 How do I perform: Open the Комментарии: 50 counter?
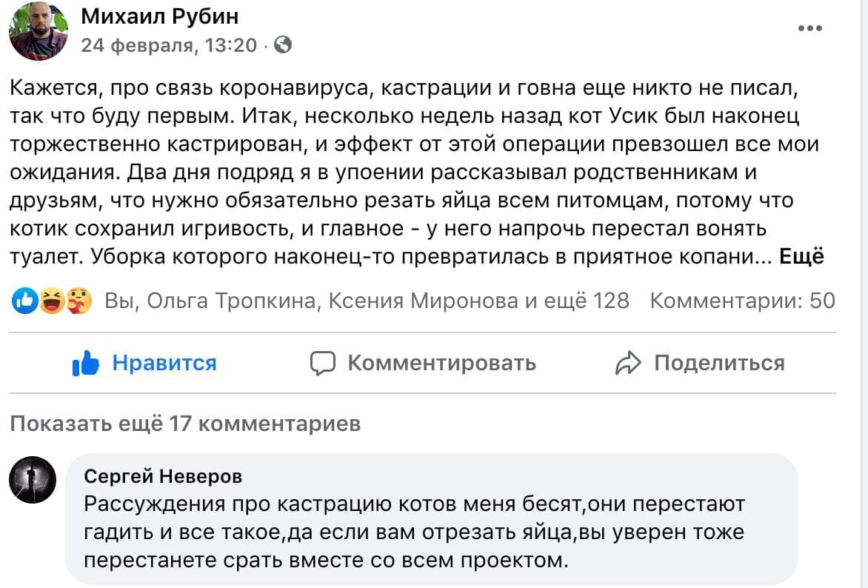742,301
